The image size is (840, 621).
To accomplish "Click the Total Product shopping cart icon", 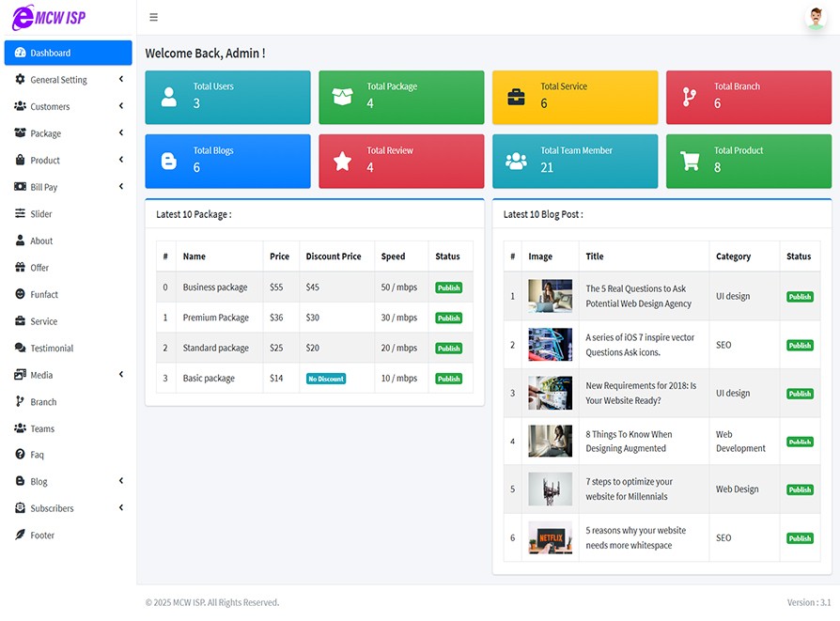I will (690, 161).
